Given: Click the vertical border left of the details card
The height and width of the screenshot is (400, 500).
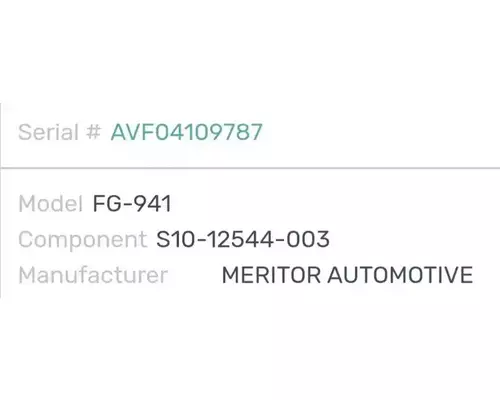Looking at the screenshot, I should (1, 200).
